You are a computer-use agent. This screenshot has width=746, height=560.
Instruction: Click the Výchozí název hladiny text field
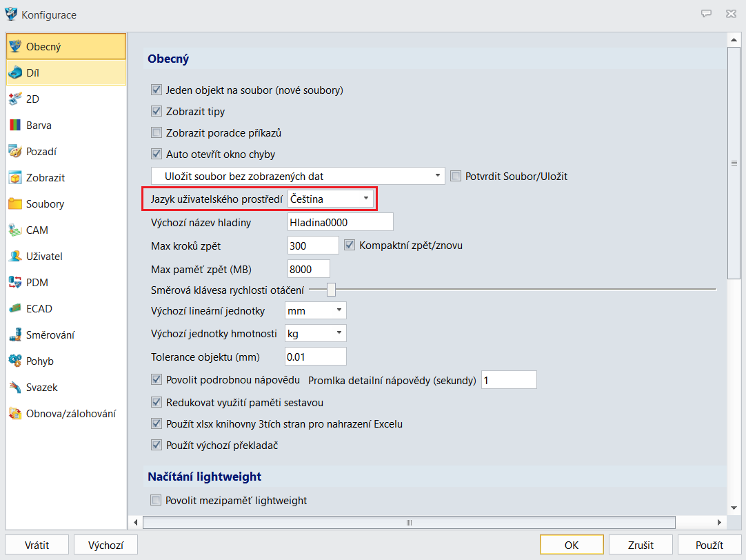point(340,222)
